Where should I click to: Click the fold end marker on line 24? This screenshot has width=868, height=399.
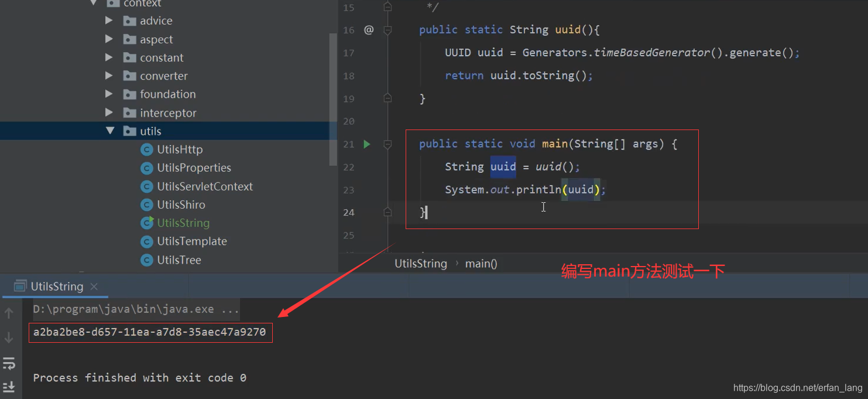(387, 212)
